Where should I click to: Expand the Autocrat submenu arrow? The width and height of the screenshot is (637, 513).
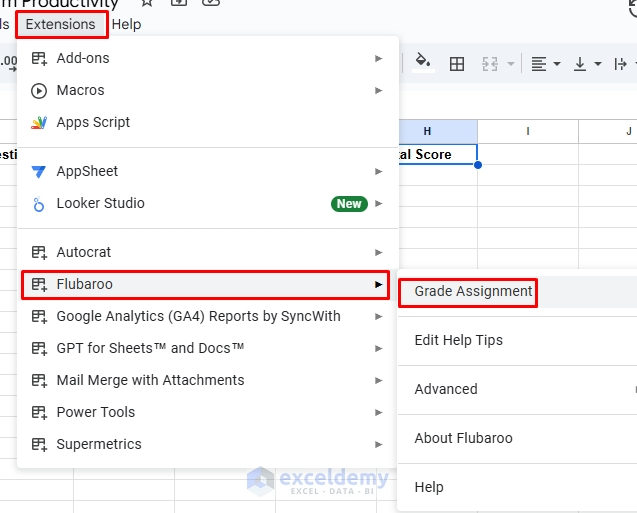click(x=379, y=252)
